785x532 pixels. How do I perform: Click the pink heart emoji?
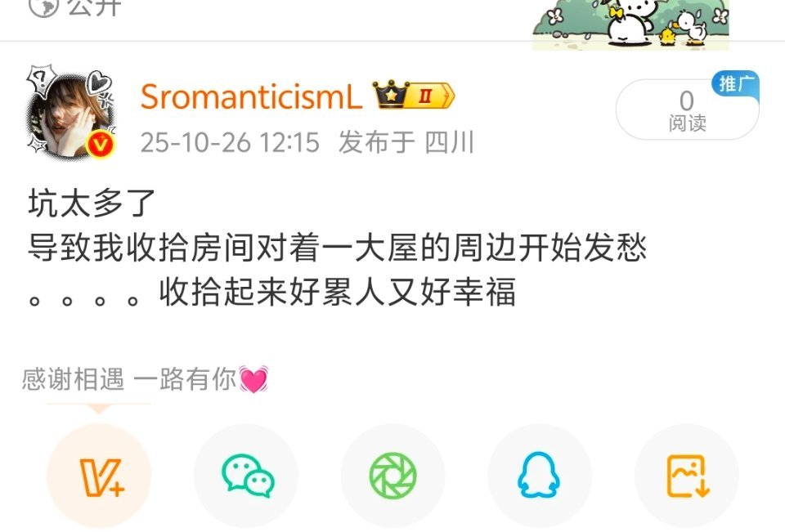click(x=253, y=379)
